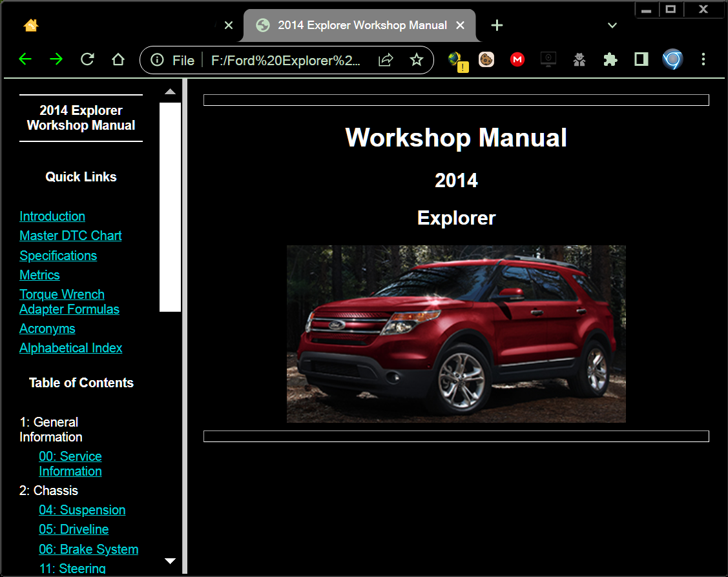
Task: Maximize the browser window
Action: coord(671,10)
